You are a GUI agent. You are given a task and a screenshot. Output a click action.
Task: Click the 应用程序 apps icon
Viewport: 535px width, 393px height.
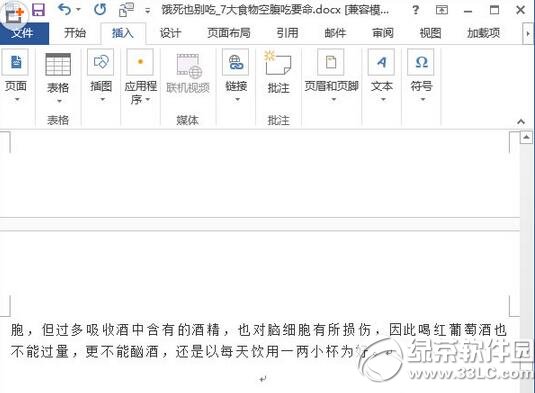(x=140, y=62)
